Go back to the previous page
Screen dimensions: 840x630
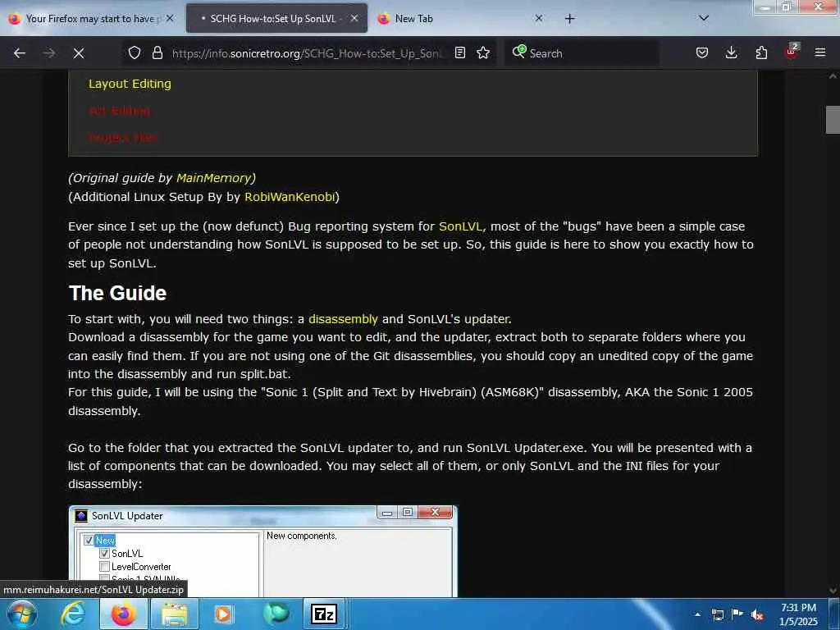click(x=20, y=53)
